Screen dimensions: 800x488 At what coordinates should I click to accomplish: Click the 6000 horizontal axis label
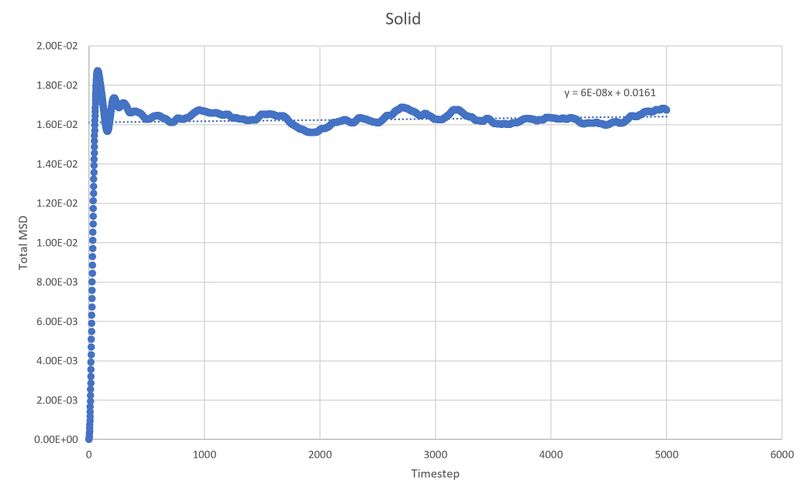click(x=782, y=454)
